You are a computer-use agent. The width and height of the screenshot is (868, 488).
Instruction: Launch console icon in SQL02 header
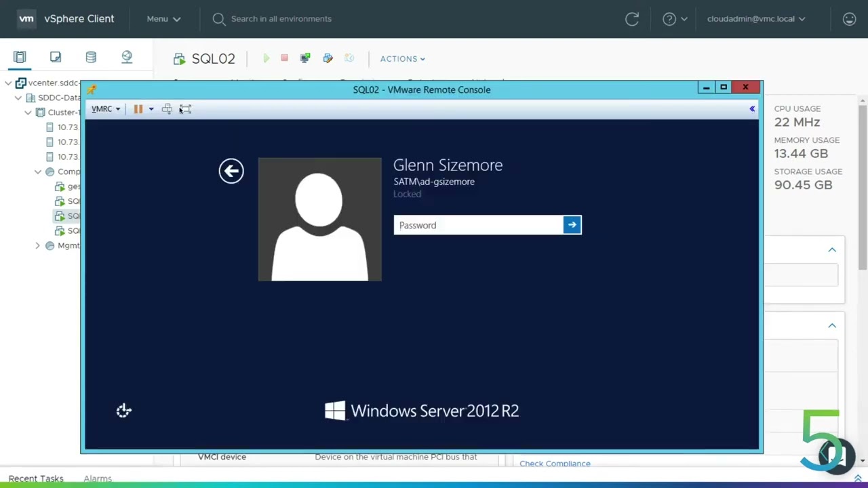click(x=305, y=59)
